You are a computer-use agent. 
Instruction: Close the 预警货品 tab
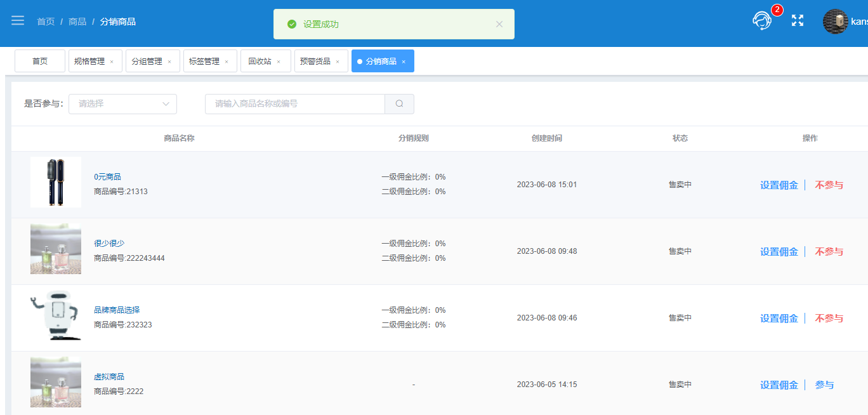[338, 62]
